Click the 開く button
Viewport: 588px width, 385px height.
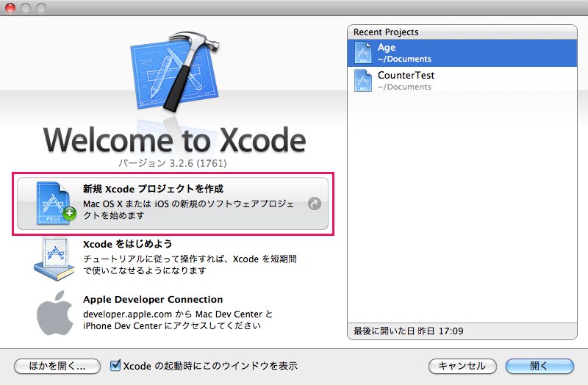[x=539, y=366]
